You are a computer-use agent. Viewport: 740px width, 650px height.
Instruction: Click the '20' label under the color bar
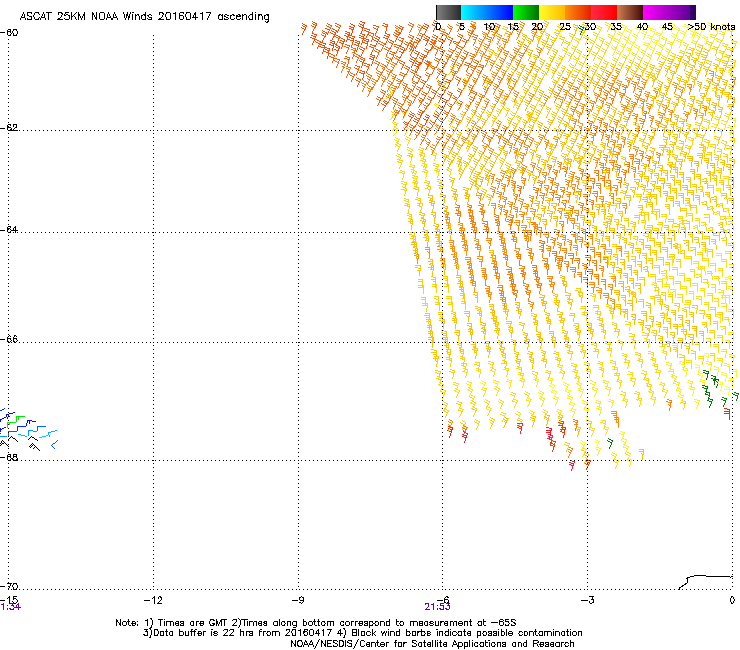[x=537, y=27]
